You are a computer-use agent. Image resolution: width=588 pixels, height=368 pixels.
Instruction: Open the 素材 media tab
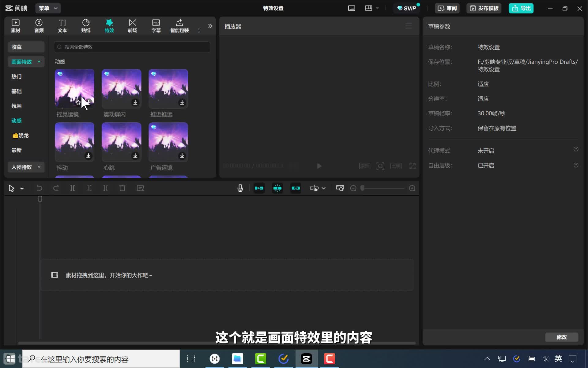click(15, 26)
